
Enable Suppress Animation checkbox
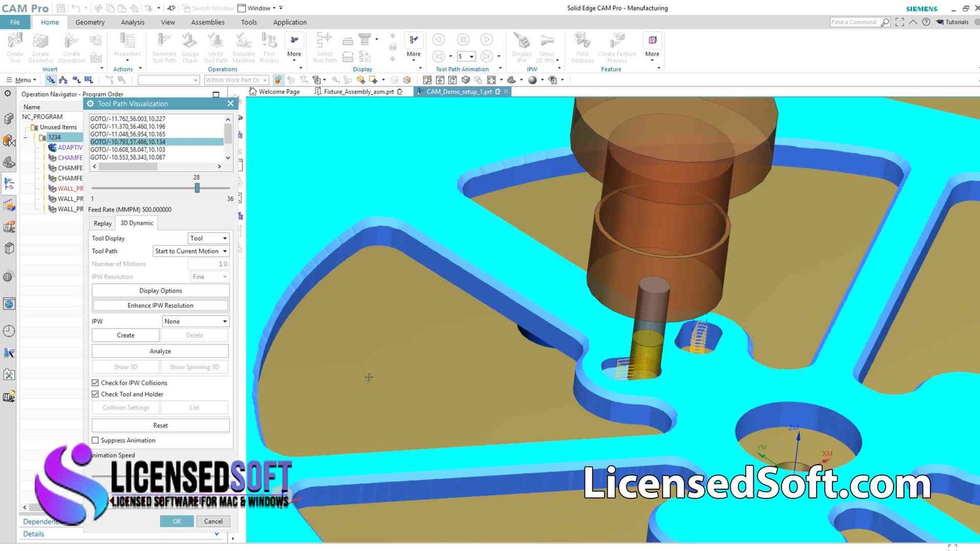pyautogui.click(x=96, y=440)
